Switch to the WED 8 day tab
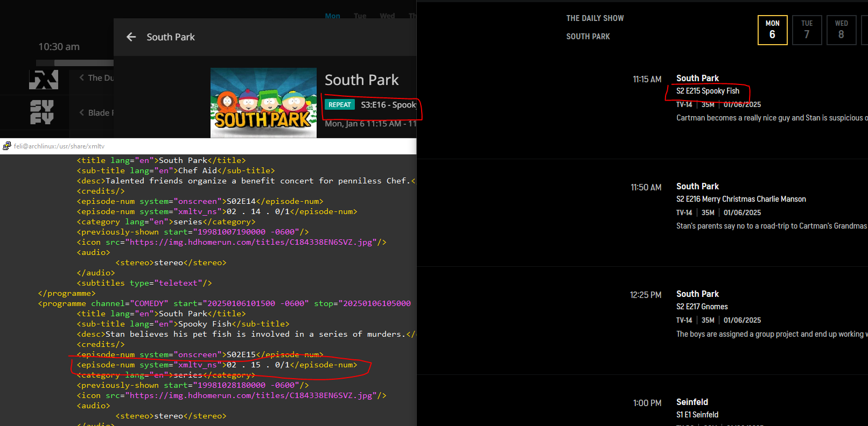The height and width of the screenshot is (426, 868). point(841,30)
